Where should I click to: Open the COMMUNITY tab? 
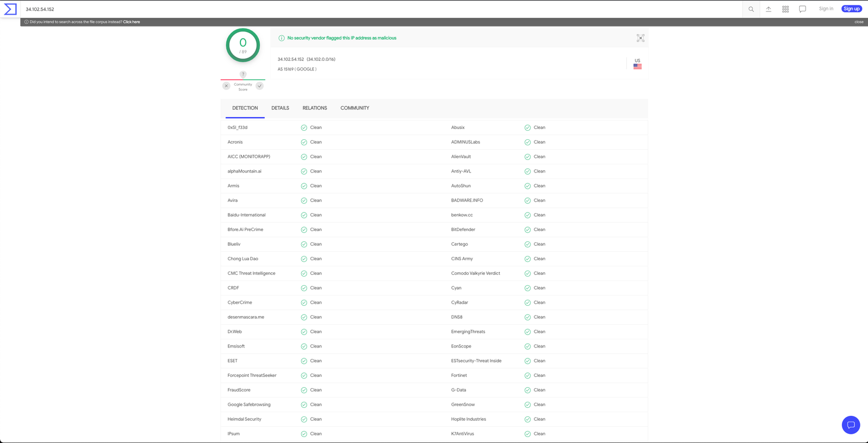pos(355,108)
